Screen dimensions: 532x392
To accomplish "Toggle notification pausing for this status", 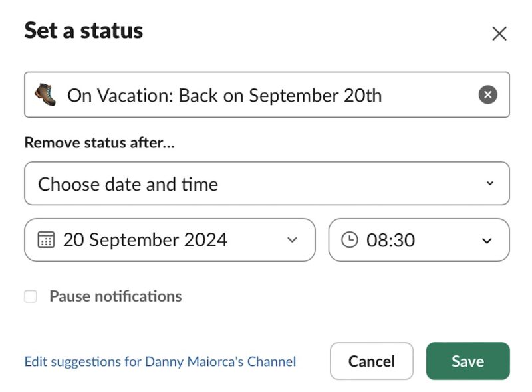I will click(30, 296).
